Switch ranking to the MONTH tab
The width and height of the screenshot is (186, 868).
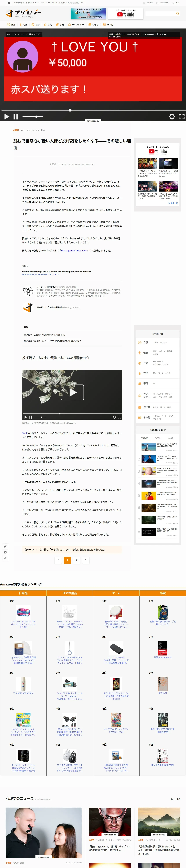171,438
